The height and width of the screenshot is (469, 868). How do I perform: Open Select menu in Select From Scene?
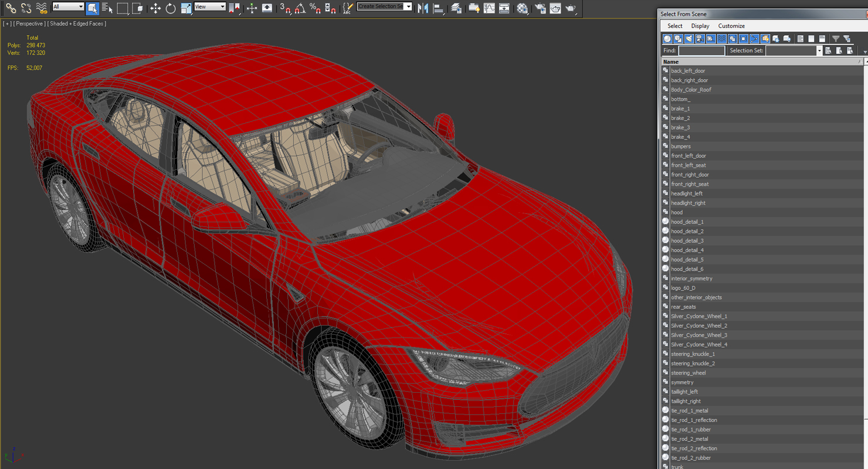coord(675,26)
